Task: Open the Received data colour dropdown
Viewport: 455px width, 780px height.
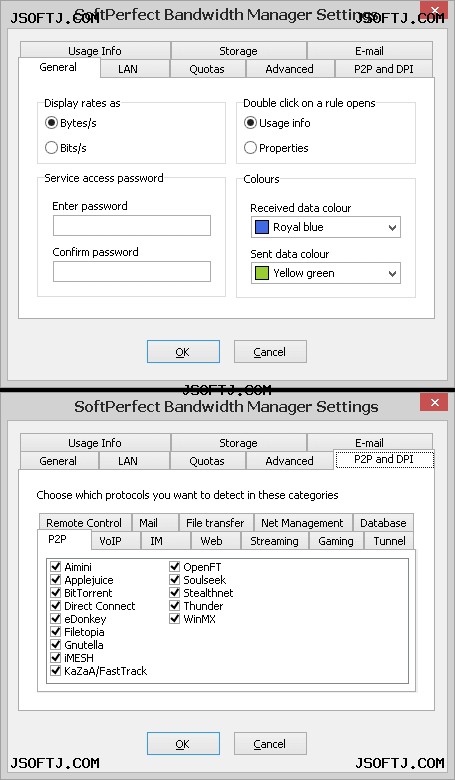Action: [326, 227]
